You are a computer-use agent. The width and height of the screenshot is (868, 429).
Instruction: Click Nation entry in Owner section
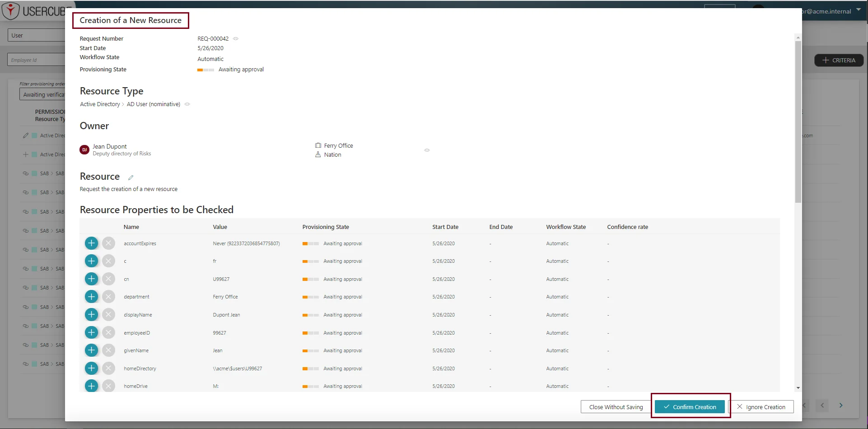(332, 154)
